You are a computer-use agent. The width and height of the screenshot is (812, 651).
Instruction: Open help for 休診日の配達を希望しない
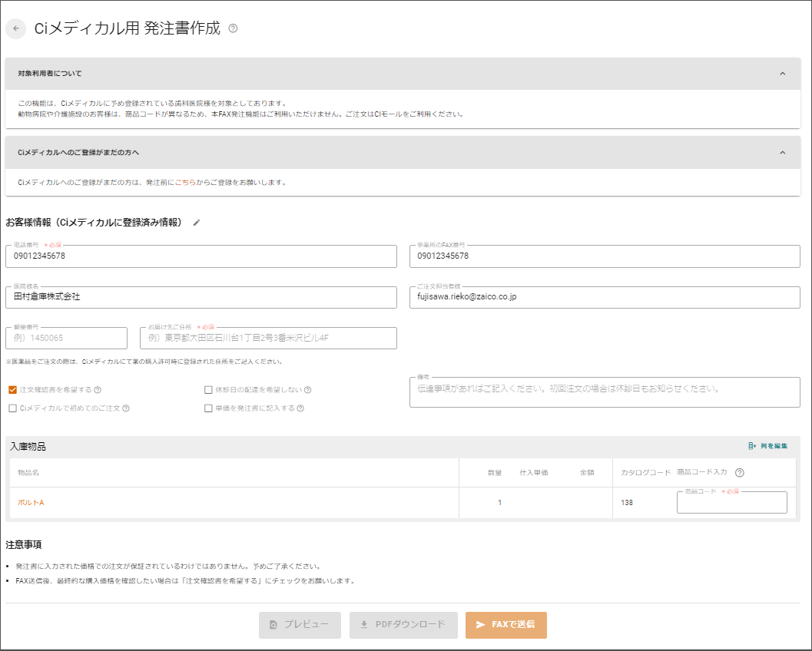(x=307, y=390)
